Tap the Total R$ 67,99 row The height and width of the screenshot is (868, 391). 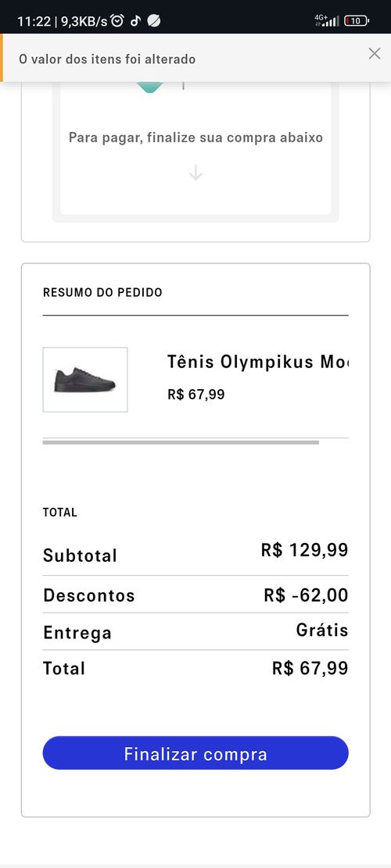tap(195, 668)
